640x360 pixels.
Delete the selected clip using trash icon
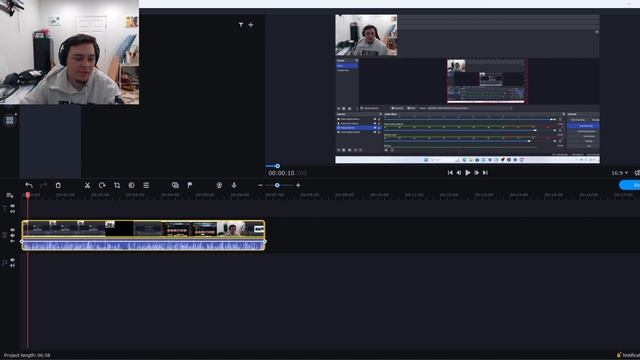[58, 185]
